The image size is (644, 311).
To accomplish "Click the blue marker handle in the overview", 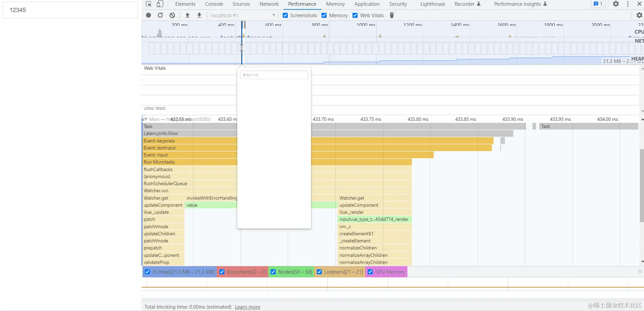I will coord(242,48).
